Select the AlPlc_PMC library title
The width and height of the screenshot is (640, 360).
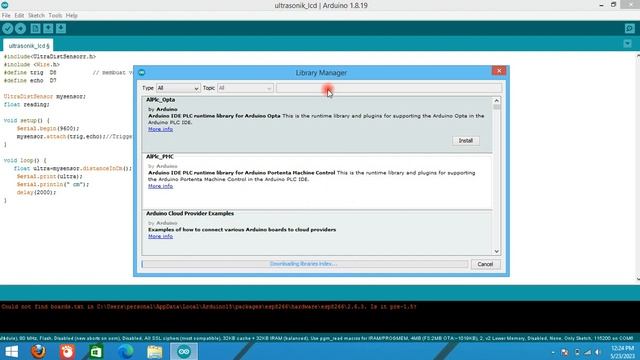point(160,157)
